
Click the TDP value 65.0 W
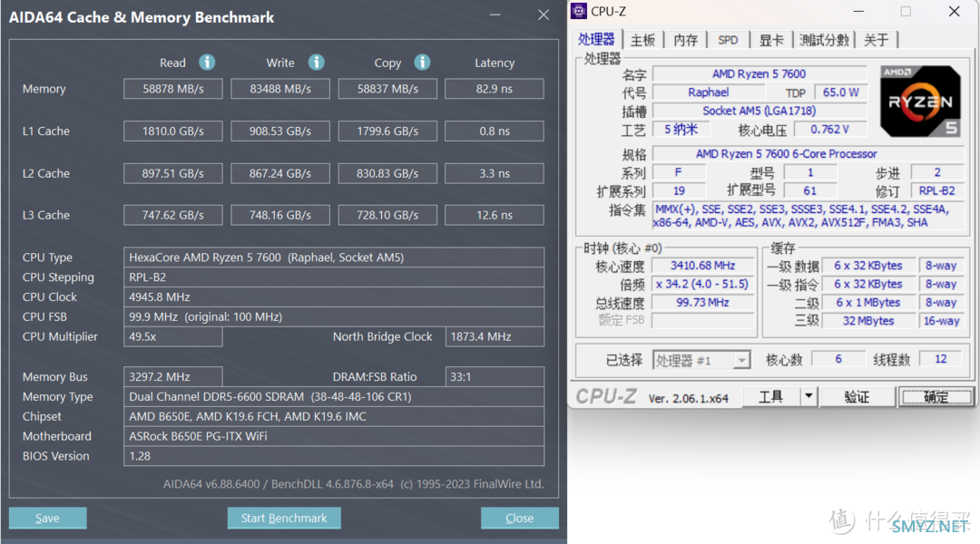point(840,92)
